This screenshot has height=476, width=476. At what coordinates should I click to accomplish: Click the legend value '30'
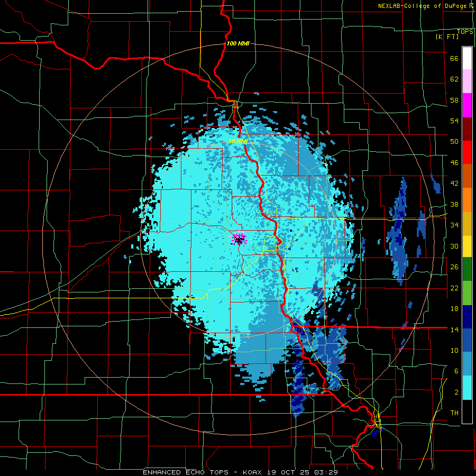454,246
